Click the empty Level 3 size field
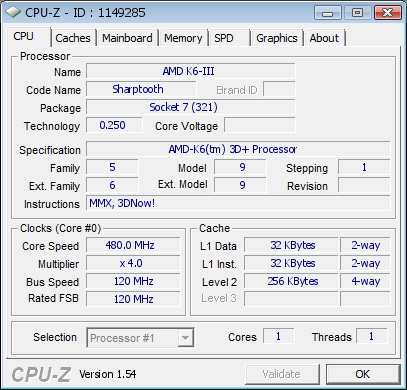This screenshot has height=390, width=407. point(291,299)
